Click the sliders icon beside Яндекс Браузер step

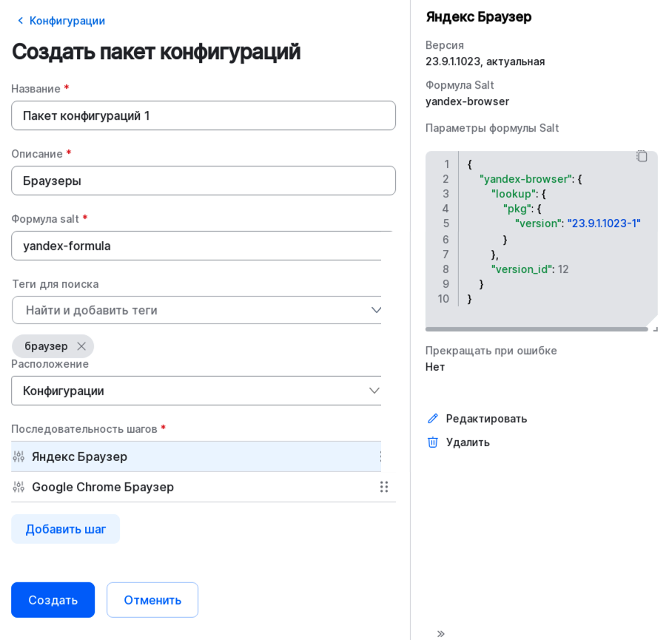pos(19,457)
